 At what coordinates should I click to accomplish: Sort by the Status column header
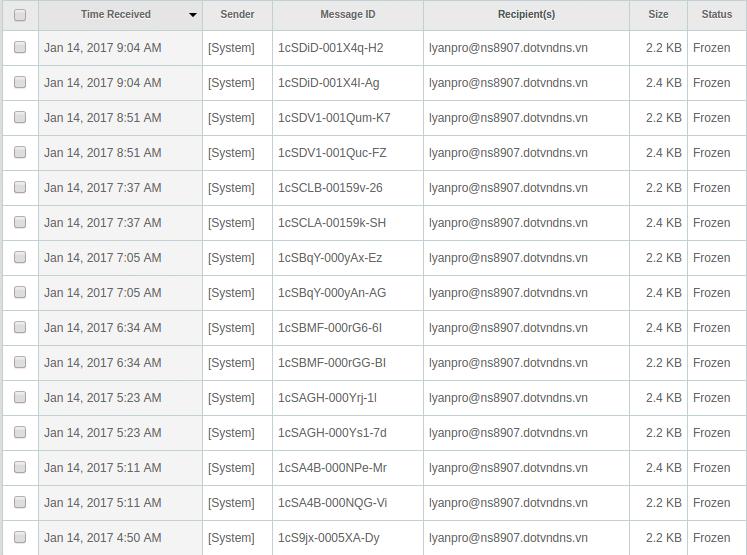coord(717,14)
